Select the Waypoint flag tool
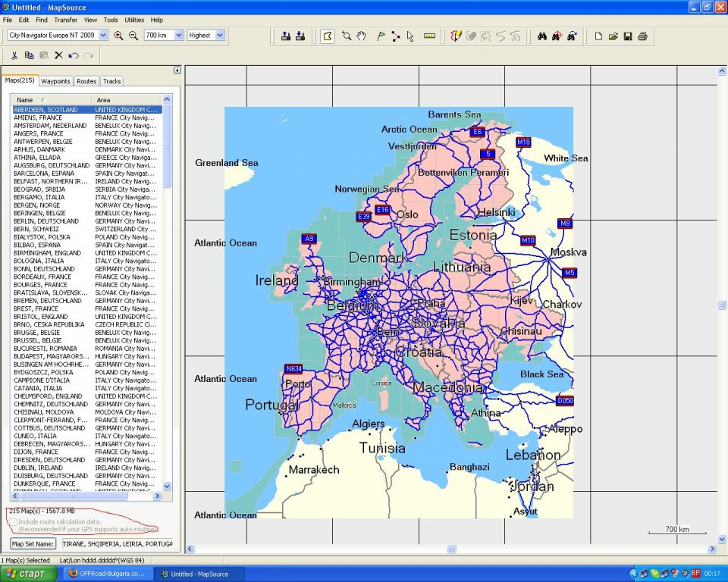728x582 pixels. [x=381, y=36]
